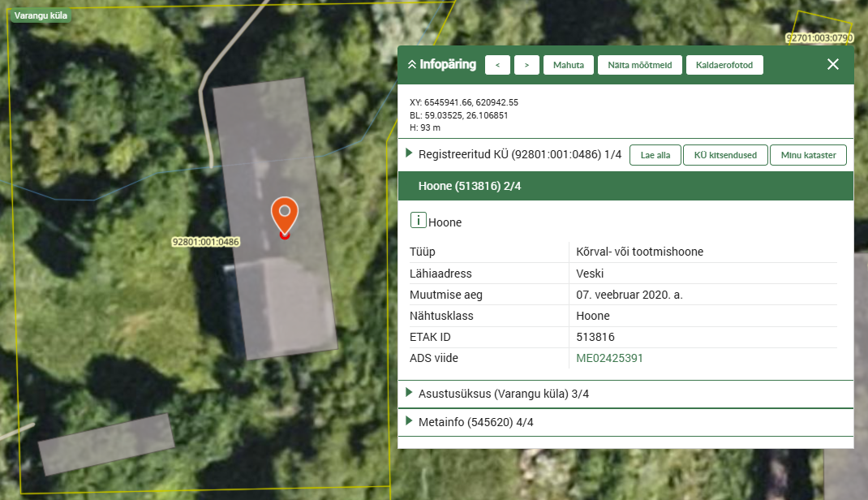Expand Registreeritud KÜ section
The height and width of the screenshot is (500, 868).
410,153
